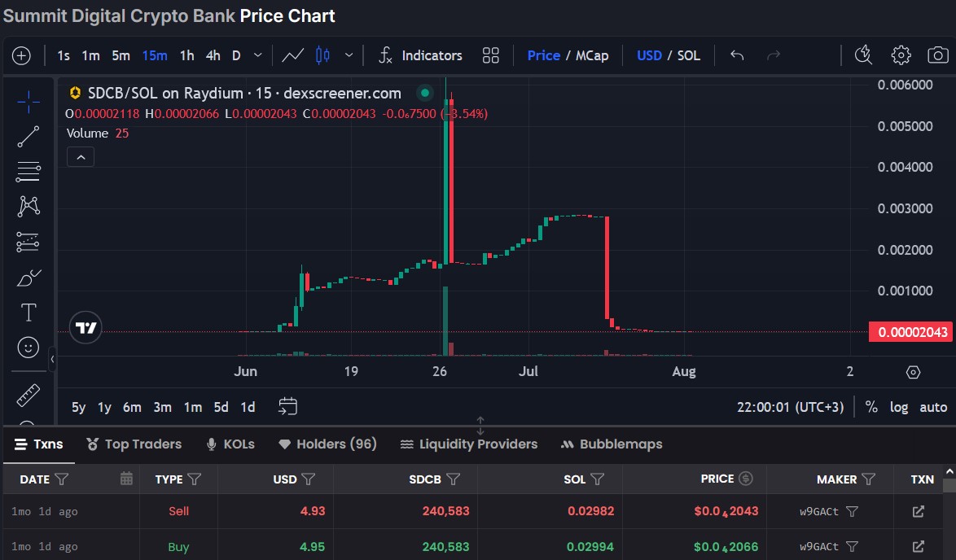956x560 pixels.
Task: Collapse the indicator legend chevron
Action: [81, 157]
